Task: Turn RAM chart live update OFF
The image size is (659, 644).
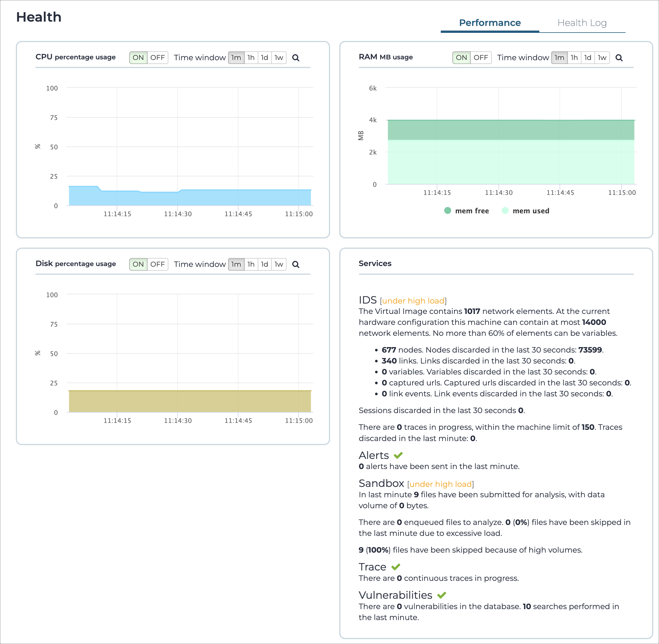Action: (x=481, y=57)
